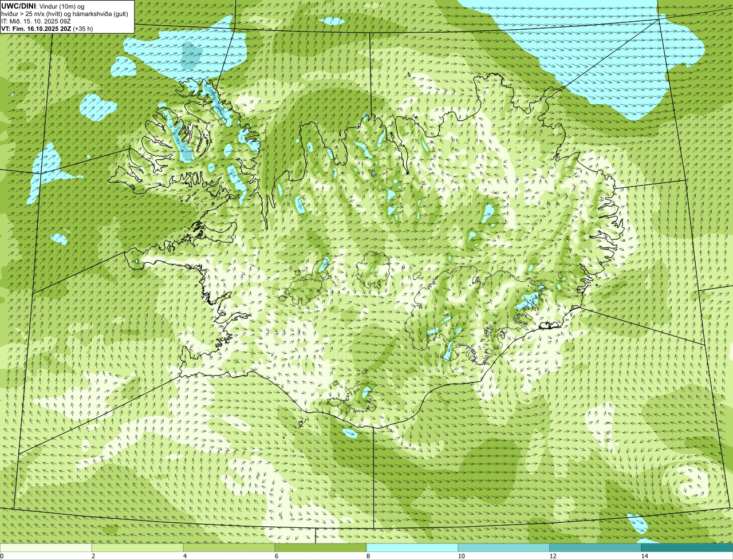The image size is (733, 560).
Task: Select the text line mentioning "hámarkshviða (gult)"
Action: (65, 14)
